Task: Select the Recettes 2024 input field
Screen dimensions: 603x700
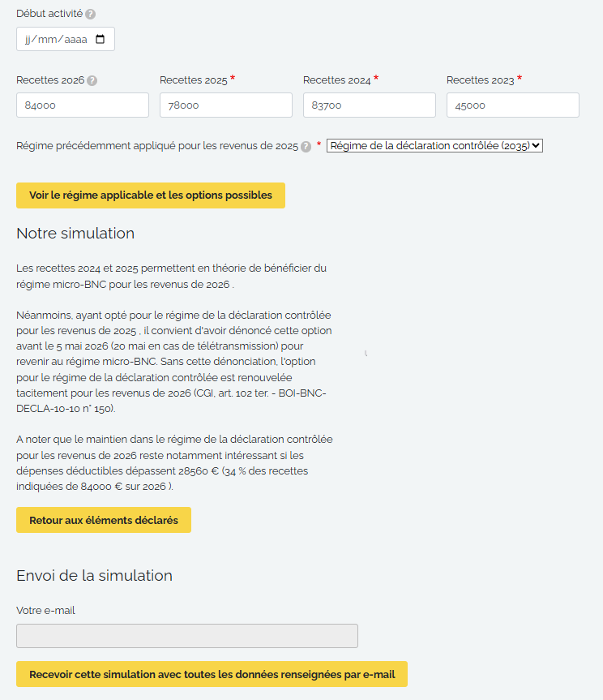Action: 370,105
